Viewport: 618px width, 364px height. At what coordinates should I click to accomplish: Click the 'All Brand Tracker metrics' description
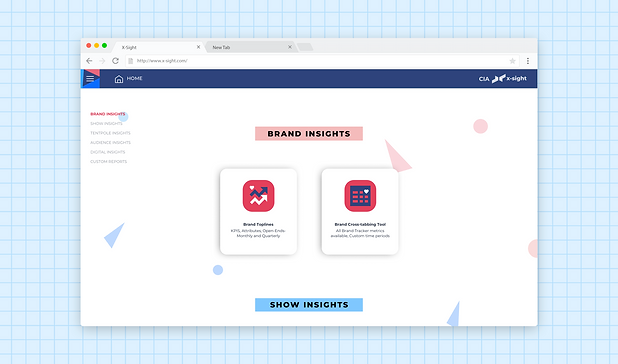(x=360, y=233)
